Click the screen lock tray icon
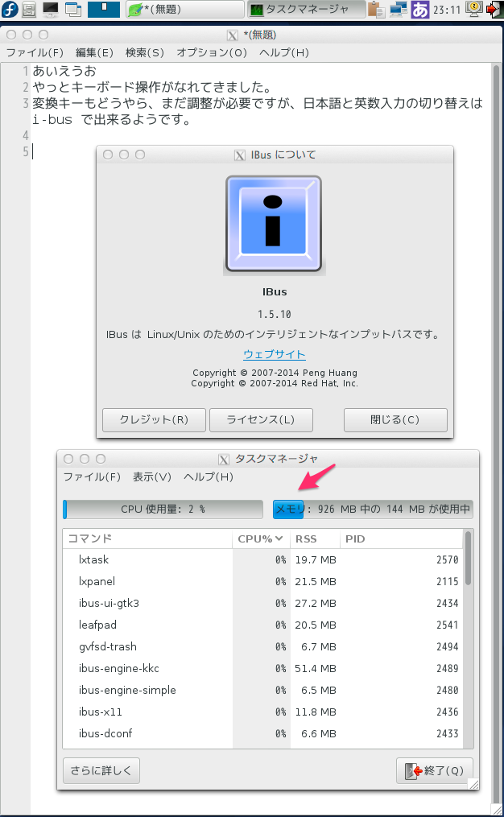 coord(473,9)
